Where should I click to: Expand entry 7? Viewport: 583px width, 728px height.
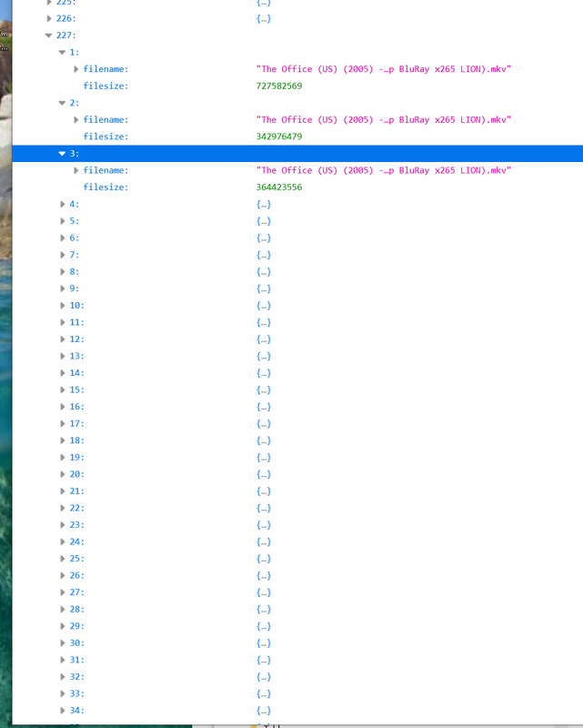click(x=63, y=255)
